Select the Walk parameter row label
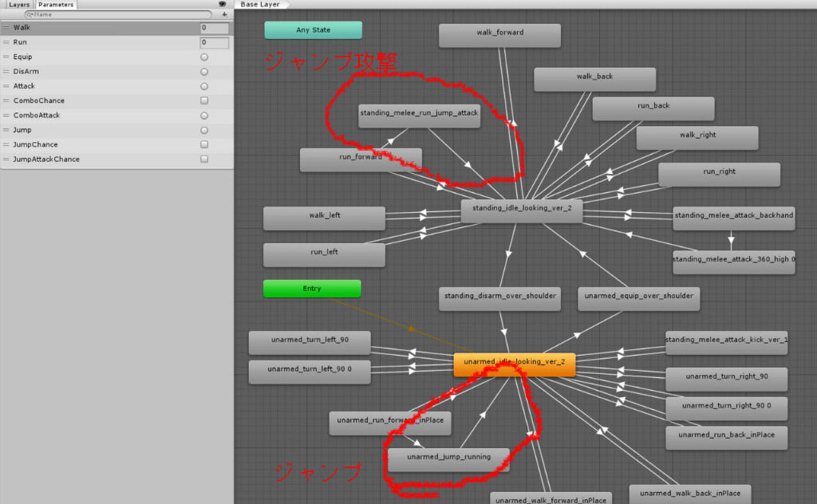Image resolution: width=817 pixels, height=504 pixels. click(x=22, y=28)
